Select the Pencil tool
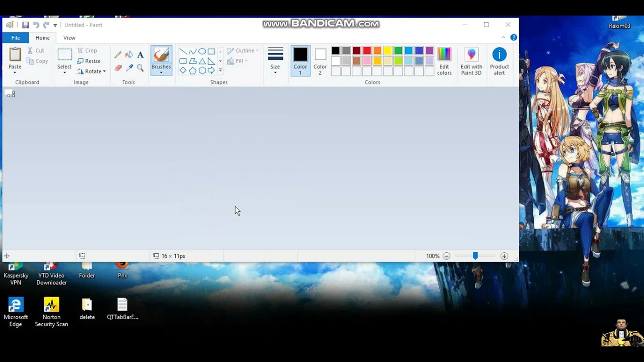The width and height of the screenshot is (644, 362). [118, 55]
